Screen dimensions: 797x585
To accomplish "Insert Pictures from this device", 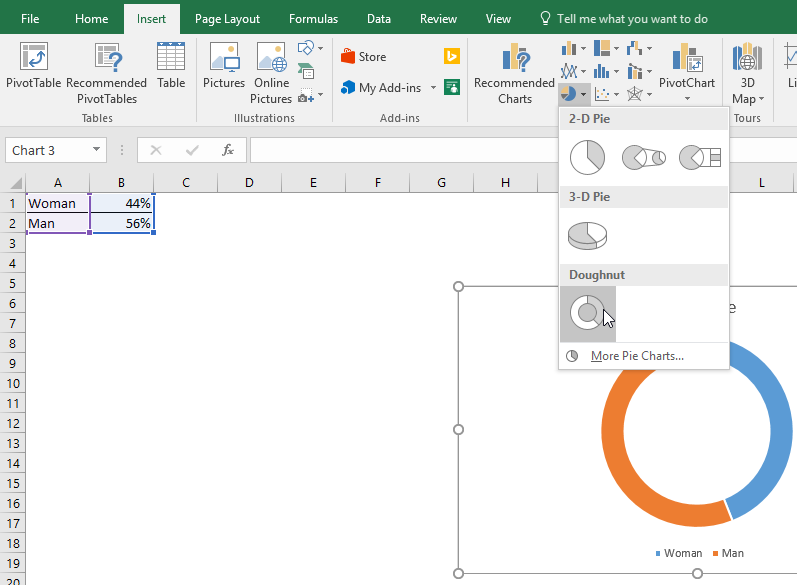I will point(224,66).
